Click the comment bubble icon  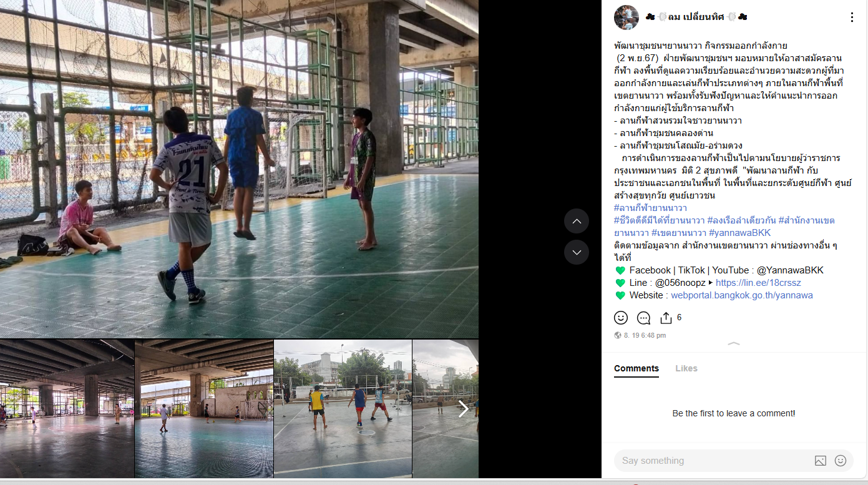pyautogui.click(x=643, y=318)
